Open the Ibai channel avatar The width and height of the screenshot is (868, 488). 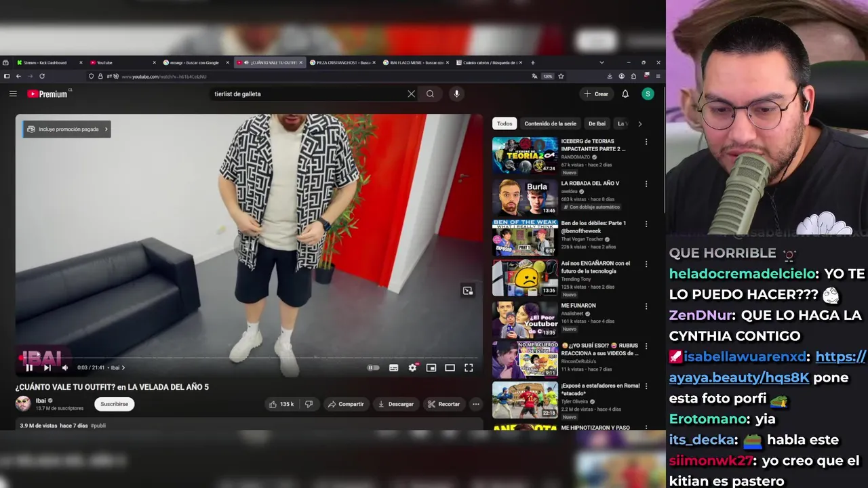(x=23, y=404)
